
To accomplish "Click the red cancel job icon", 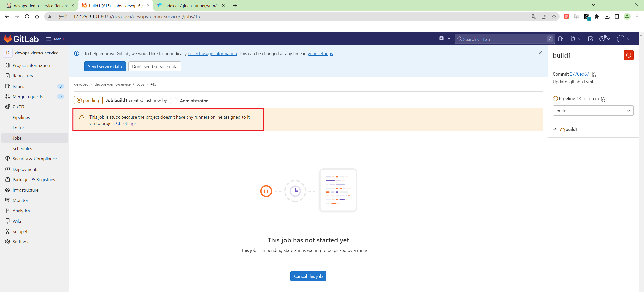I will (x=628, y=55).
